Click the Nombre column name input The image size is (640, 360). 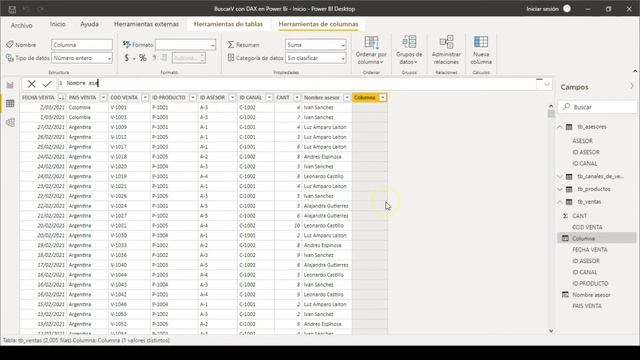click(x=82, y=45)
